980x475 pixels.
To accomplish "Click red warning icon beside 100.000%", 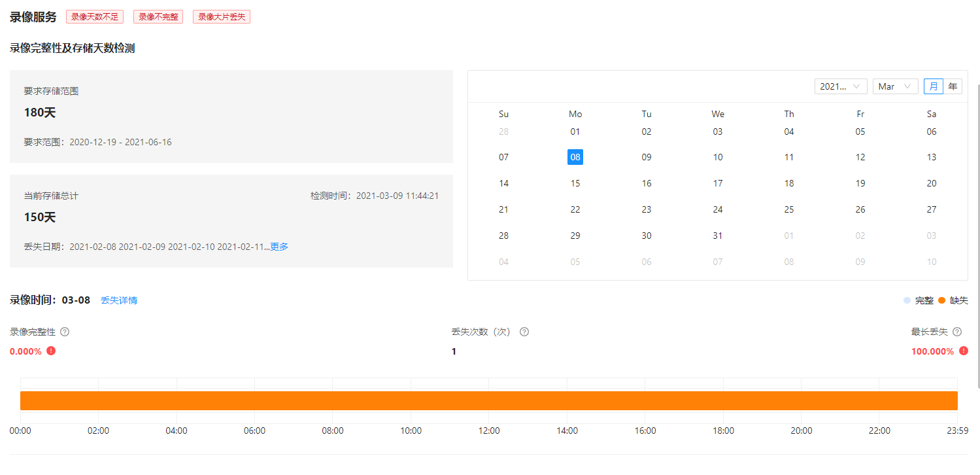I will tap(964, 351).
